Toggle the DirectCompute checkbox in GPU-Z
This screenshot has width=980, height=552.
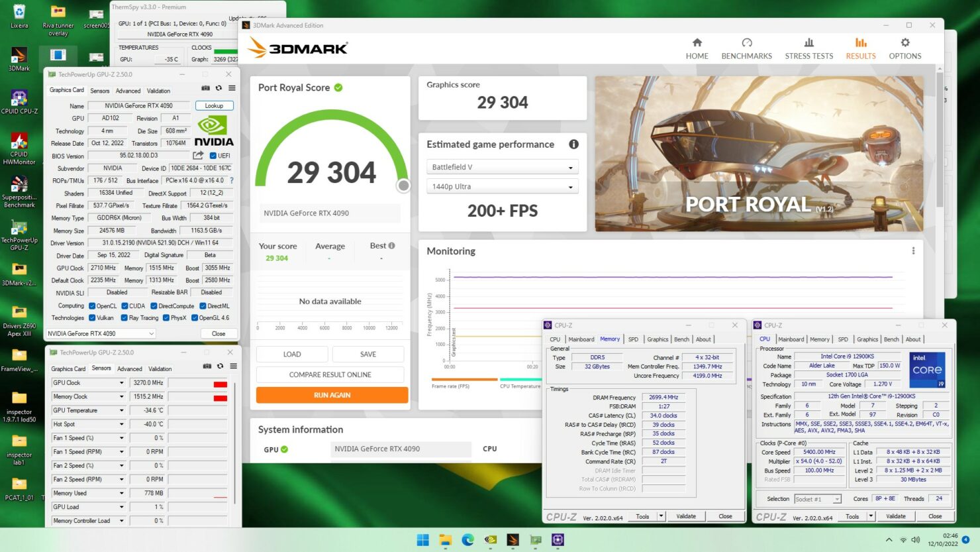pyautogui.click(x=154, y=306)
